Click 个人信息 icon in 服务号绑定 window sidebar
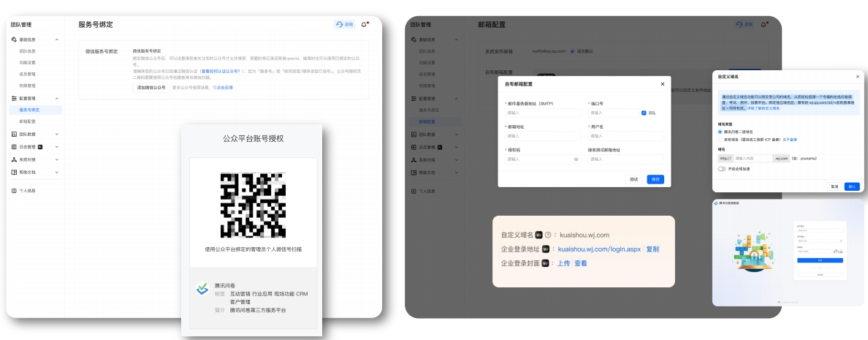Screen dimensions: 868x340 [x=14, y=191]
